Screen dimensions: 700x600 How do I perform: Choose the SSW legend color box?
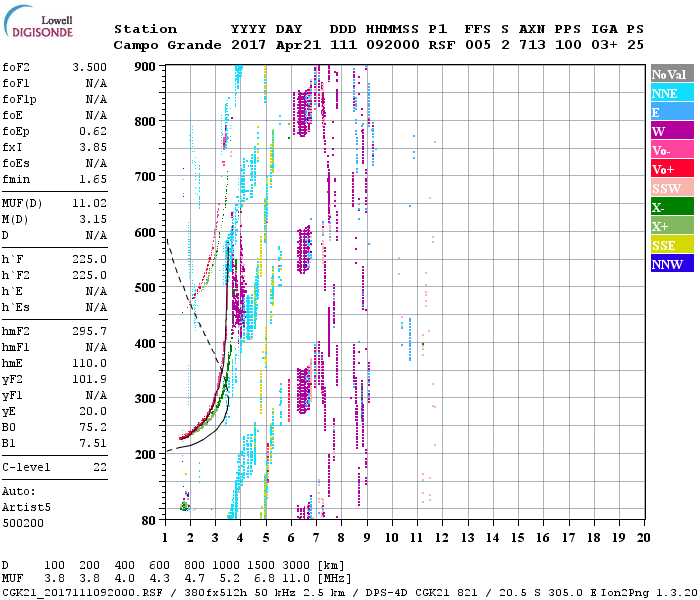click(671, 188)
